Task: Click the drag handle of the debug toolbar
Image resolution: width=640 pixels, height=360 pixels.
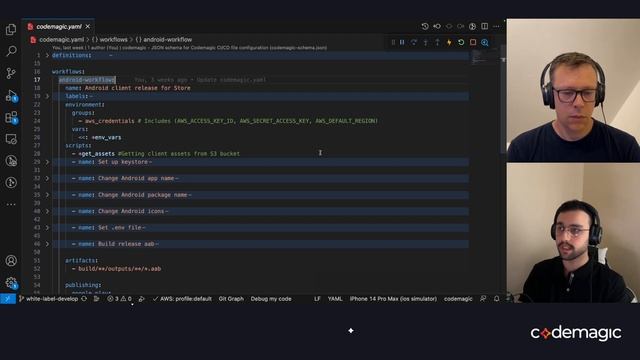Action: [x=393, y=42]
